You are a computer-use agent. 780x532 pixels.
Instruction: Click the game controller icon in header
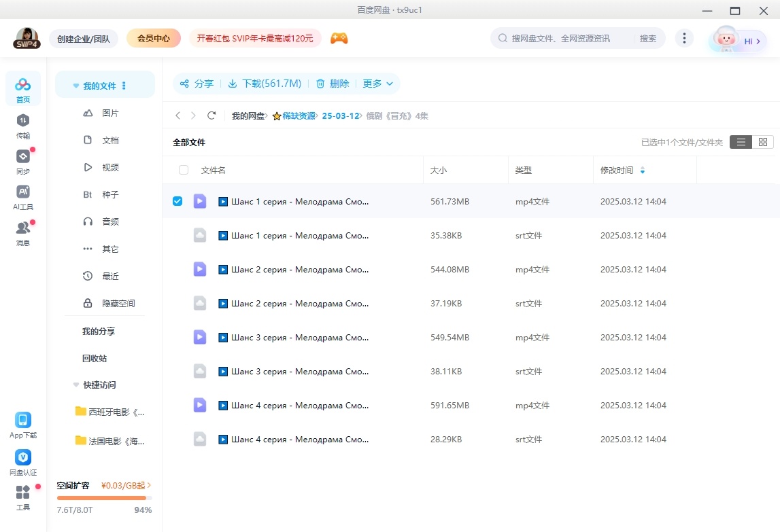click(x=339, y=39)
